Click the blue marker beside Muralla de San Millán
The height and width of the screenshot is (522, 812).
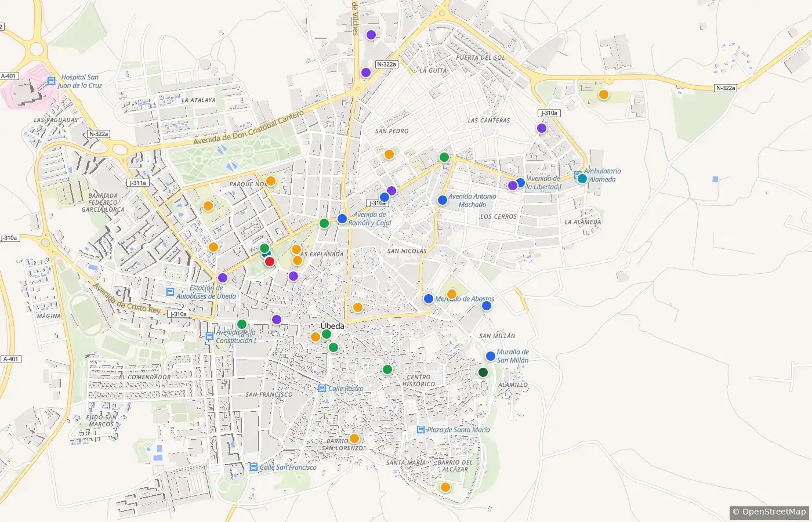(x=491, y=356)
